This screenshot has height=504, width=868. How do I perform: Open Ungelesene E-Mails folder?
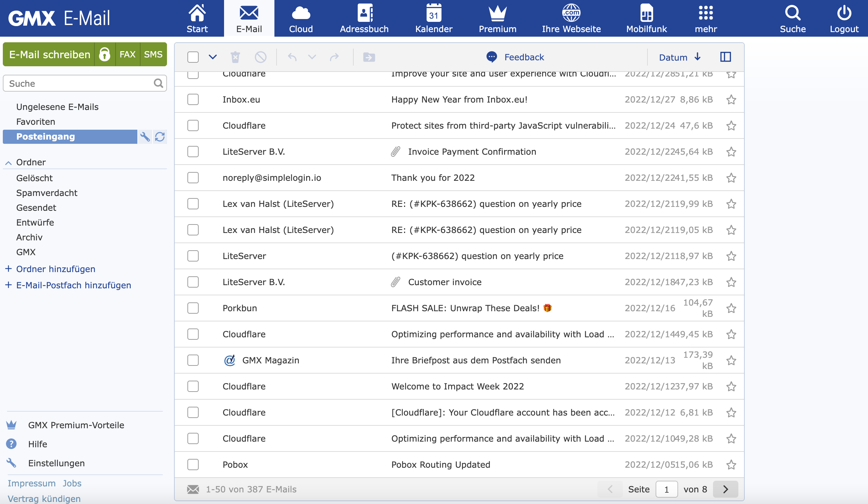pos(57,107)
